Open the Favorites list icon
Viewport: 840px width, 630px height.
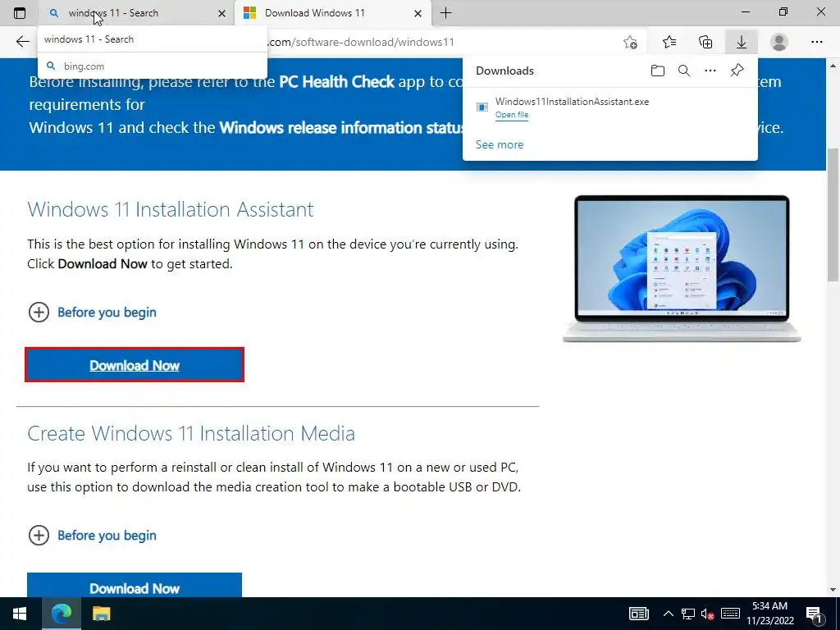[669, 42]
